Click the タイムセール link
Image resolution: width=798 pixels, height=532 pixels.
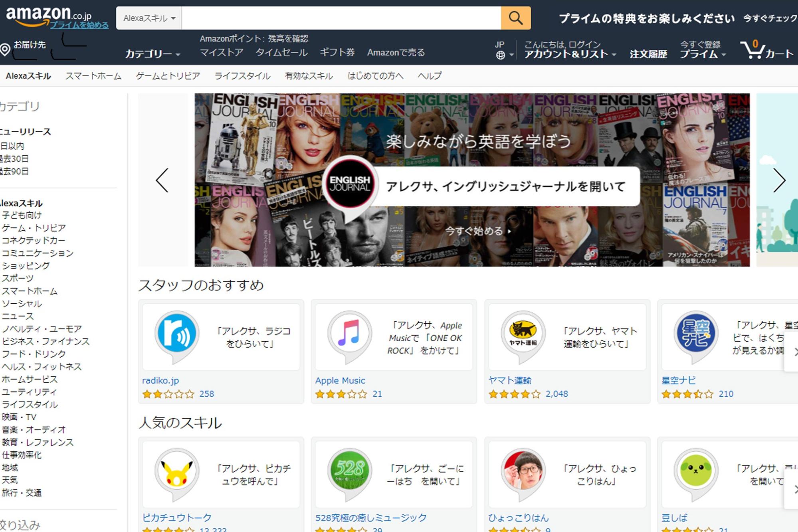pos(282,53)
